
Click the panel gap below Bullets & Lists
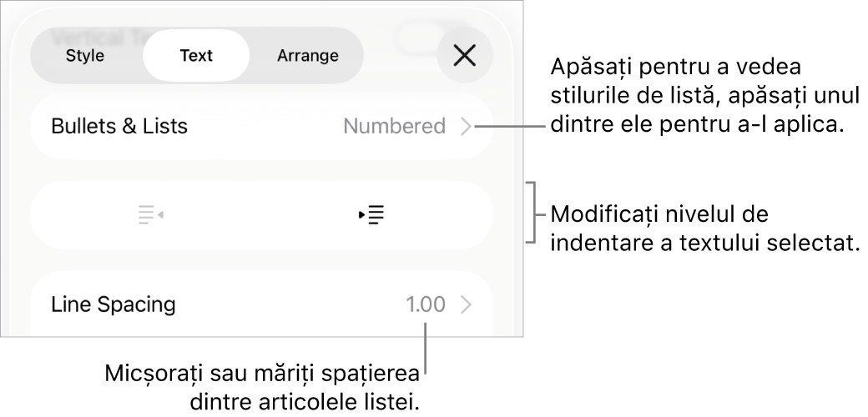pos(261,170)
